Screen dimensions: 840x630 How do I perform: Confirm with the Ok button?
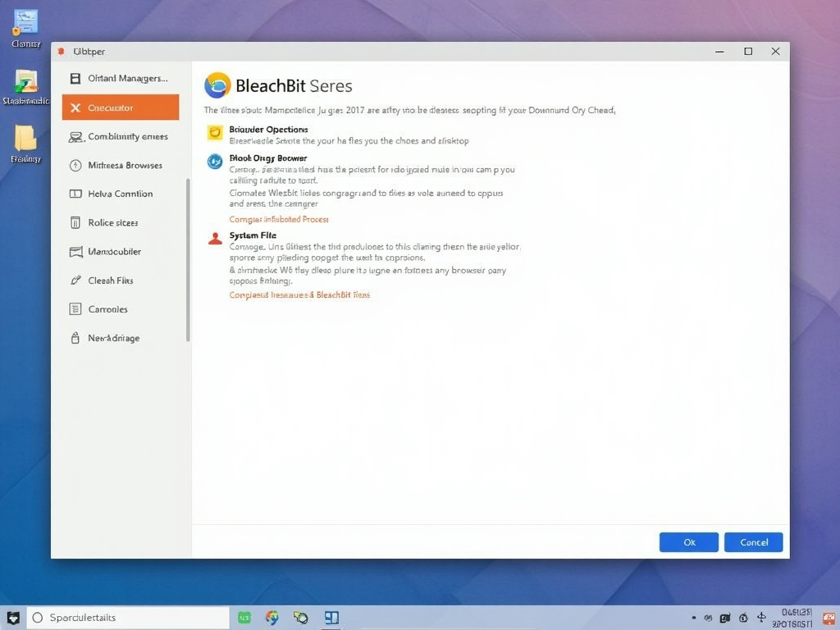pyautogui.click(x=689, y=542)
